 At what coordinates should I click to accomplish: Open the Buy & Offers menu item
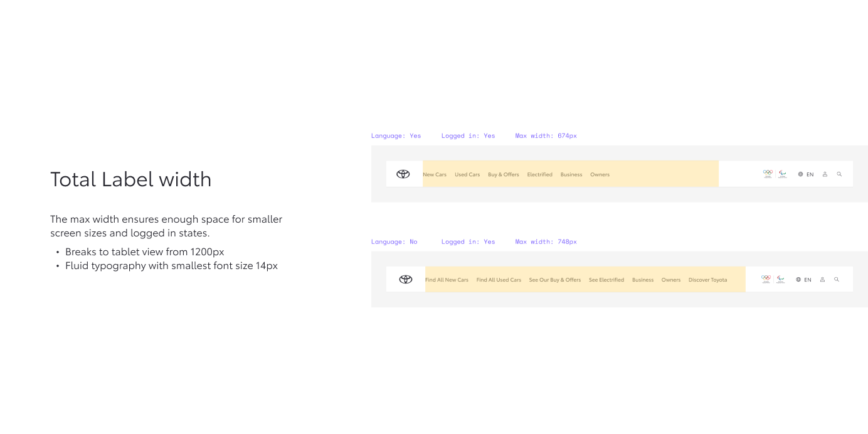coord(504,174)
